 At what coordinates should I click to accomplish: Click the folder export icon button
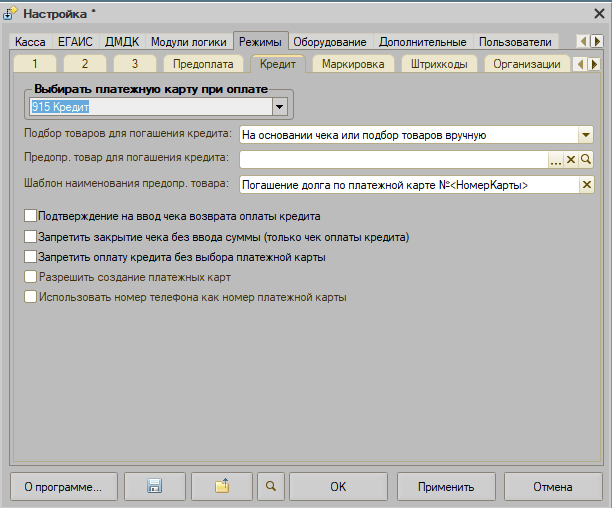pos(221,487)
